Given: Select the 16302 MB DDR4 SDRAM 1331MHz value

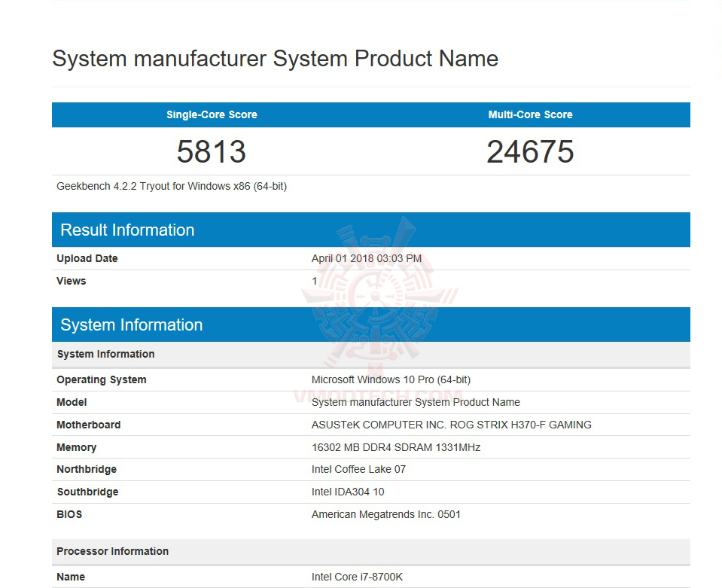Looking at the screenshot, I should pos(396,447).
